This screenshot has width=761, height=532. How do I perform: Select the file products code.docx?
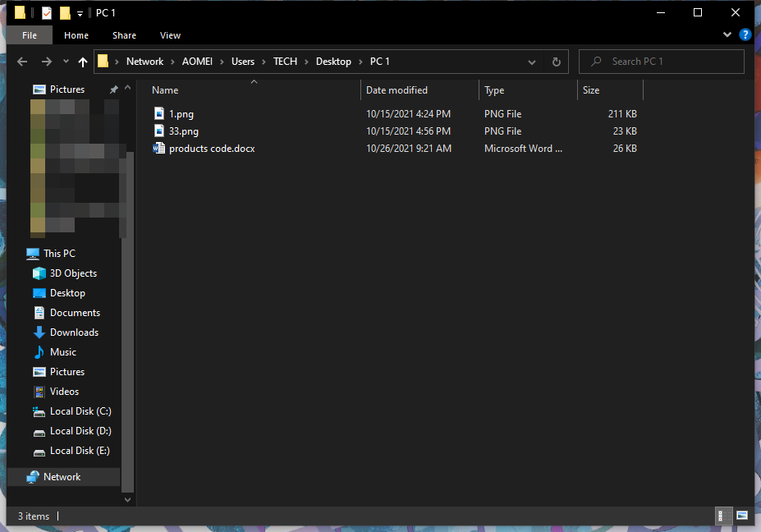(212, 149)
